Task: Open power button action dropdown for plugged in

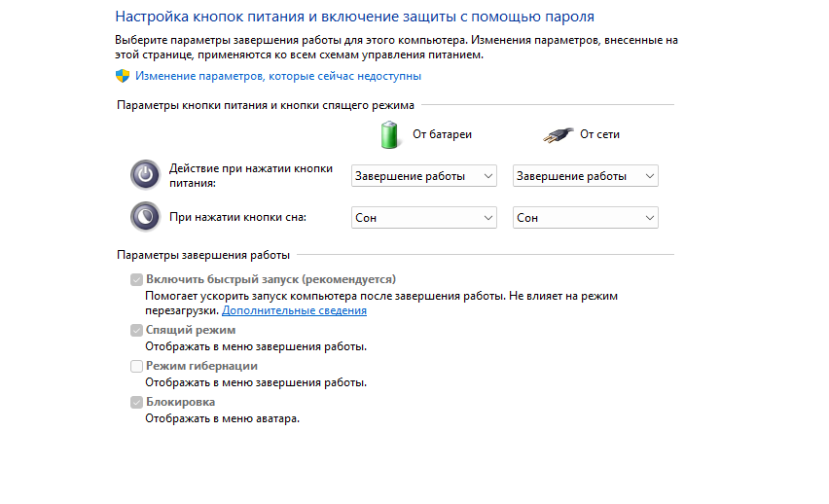Action: tap(586, 175)
